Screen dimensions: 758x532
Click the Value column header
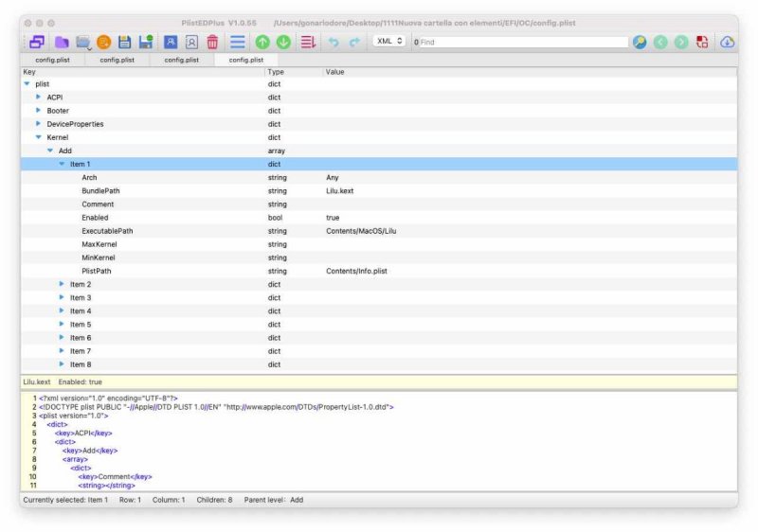pyautogui.click(x=335, y=72)
